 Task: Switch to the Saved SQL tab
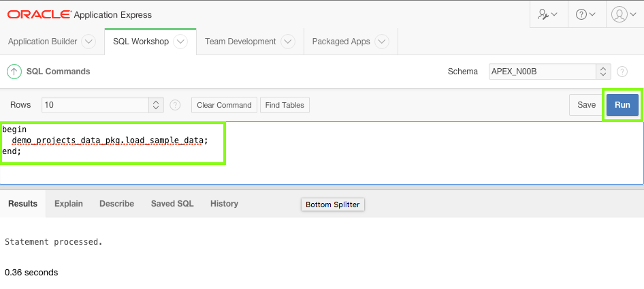coord(172,204)
